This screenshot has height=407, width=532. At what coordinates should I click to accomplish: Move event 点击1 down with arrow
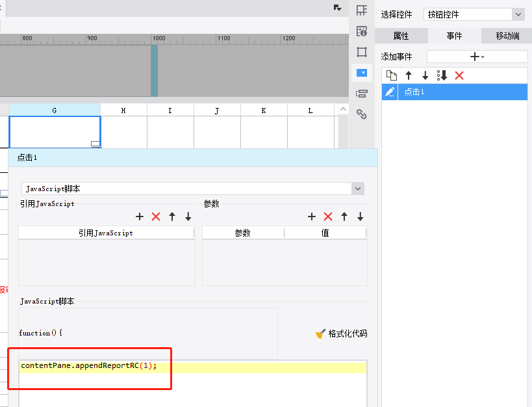[x=425, y=75]
